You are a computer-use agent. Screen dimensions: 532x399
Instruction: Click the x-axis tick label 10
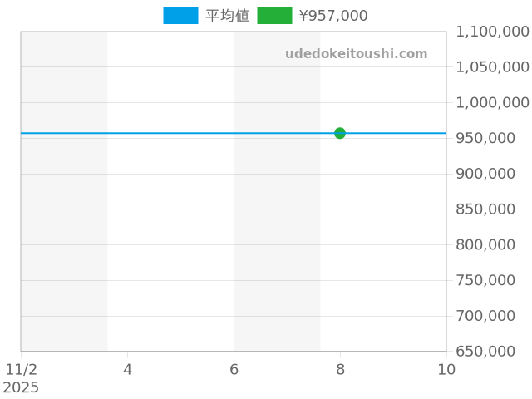[446, 369]
